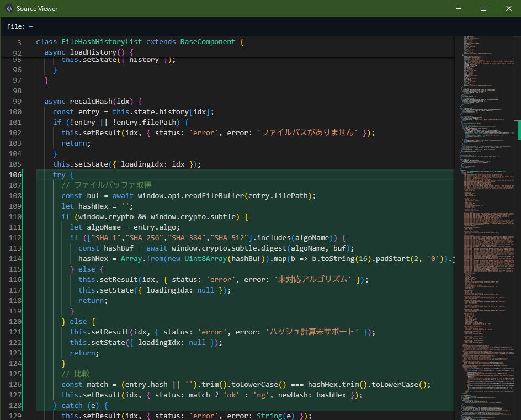Image resolution: width=521 pixels, height=420 pixels.
Task: Jump to sticky async loadHistory() header line
Action: tap(89, 52)
